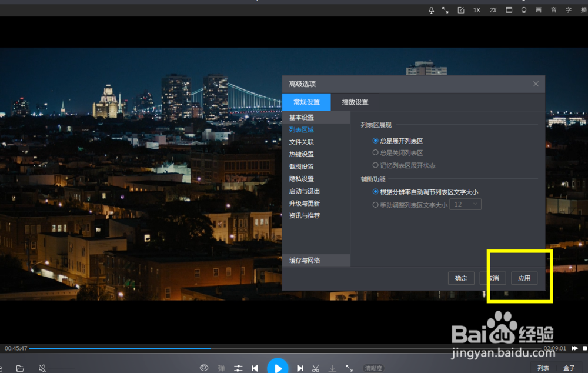Click fullscreen arrows in bottom bar

tap(349, 368)
